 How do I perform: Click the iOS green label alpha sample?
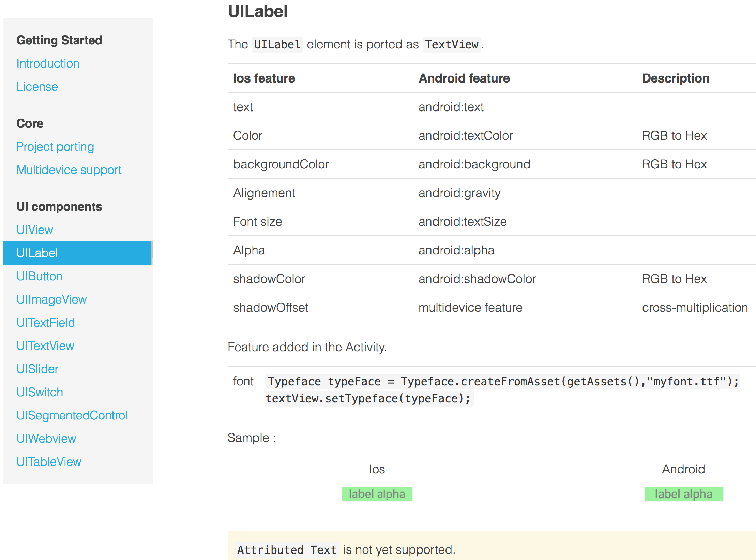pyautogui.click(x=377, y=494)
